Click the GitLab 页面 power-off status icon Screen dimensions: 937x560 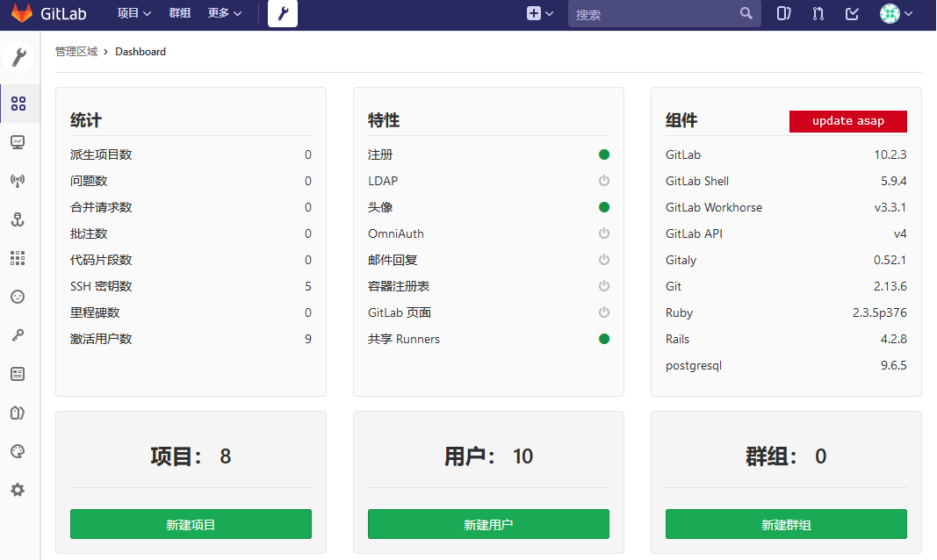(604, 312)
